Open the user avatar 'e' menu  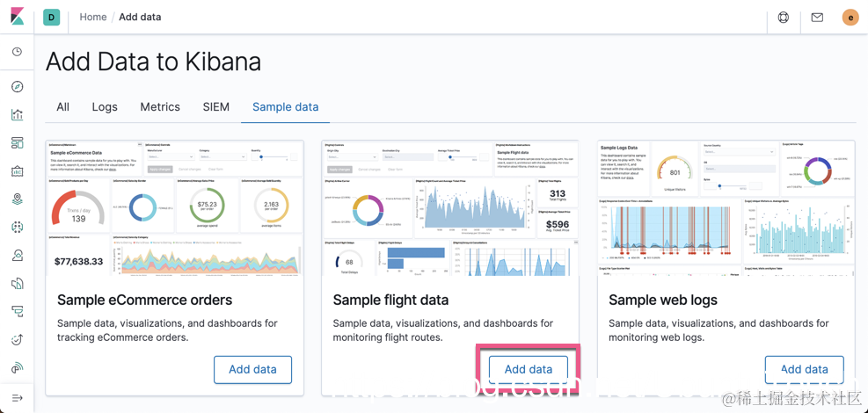pos(850,18)
